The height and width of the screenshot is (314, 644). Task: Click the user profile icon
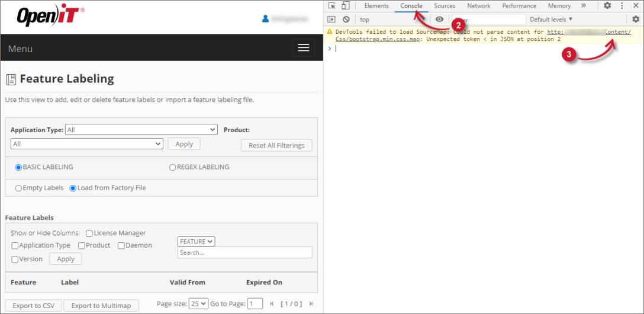[x=265, y=18]
